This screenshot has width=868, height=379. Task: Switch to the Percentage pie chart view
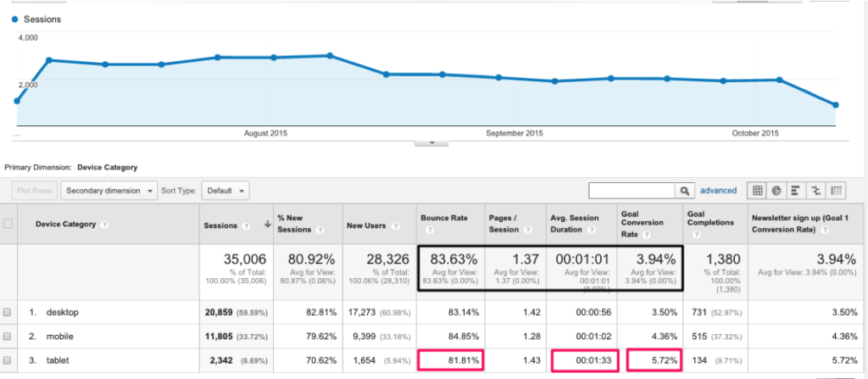[776, 191]
